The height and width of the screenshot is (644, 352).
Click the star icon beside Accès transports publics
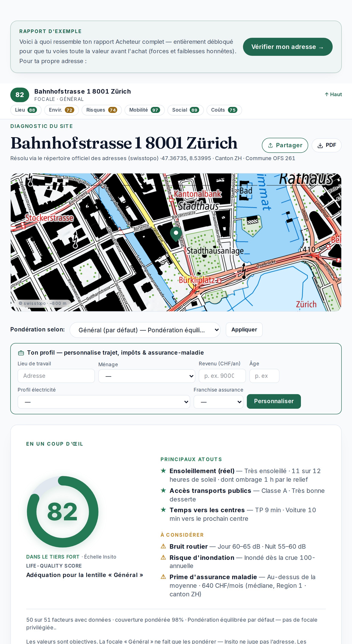point(163,490)
